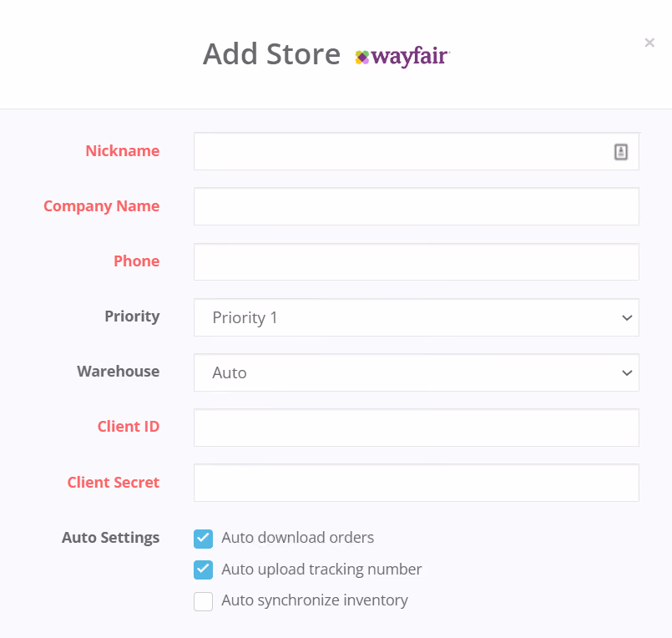The image size is (672, 638).
Task: Select the Phone text box
Action: (x=417, y=262)
